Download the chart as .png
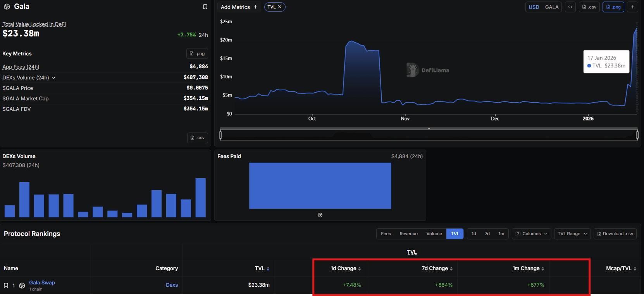This screenshot has width=644, height=296. [613, 7]
